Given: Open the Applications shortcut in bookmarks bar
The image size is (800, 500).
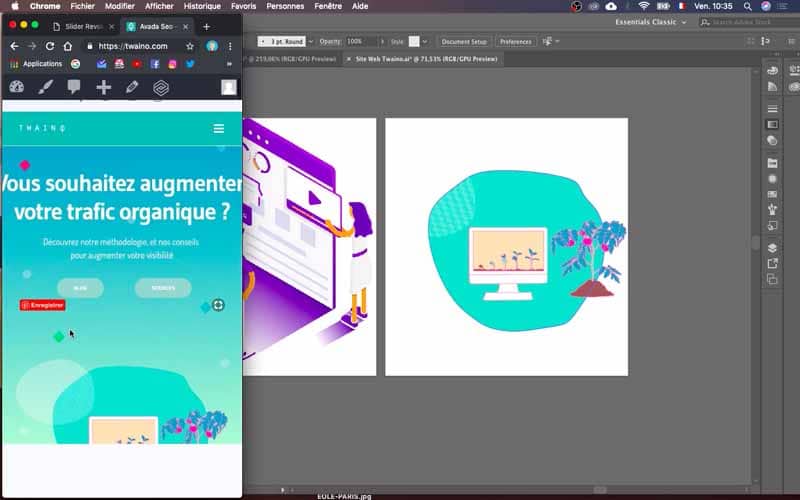Looking at the screenshot, I should click(x=36, y=64).
